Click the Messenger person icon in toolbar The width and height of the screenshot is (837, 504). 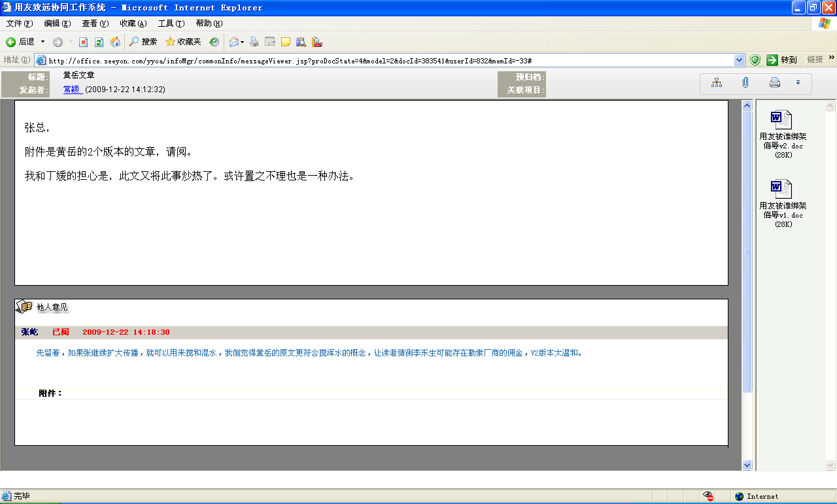[x=316, y=42]
